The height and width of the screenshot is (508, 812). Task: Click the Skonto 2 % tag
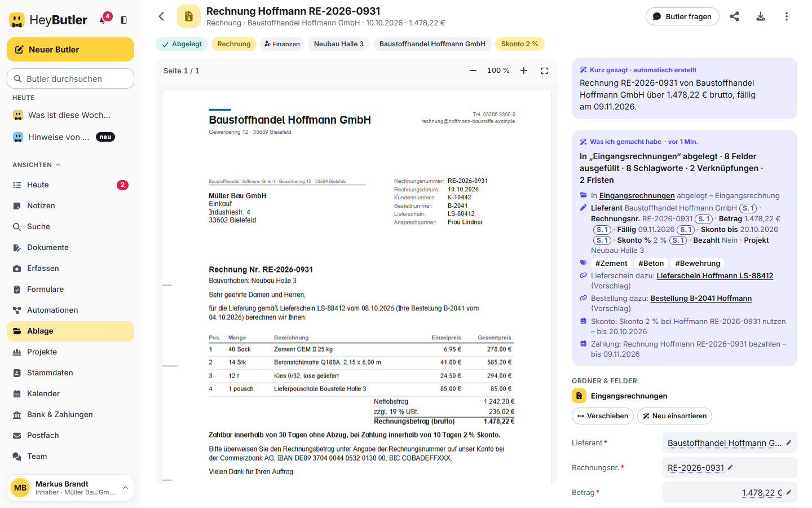[x=520, y=44]
